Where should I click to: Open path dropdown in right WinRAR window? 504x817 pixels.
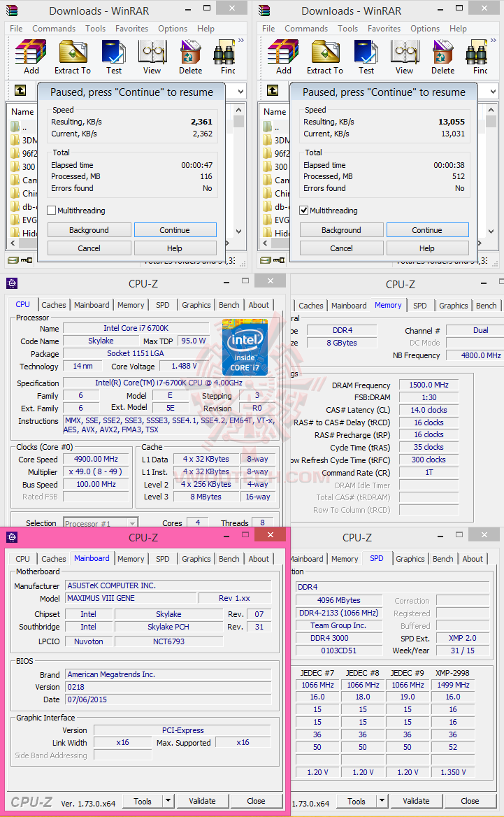pos(493,91)
